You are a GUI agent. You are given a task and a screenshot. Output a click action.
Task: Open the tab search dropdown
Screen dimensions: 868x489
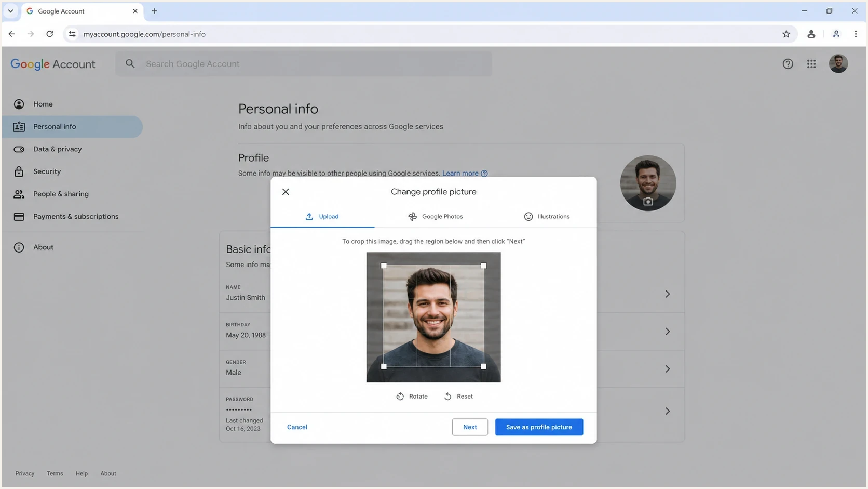pyautogui.click(x=10, y=11)
